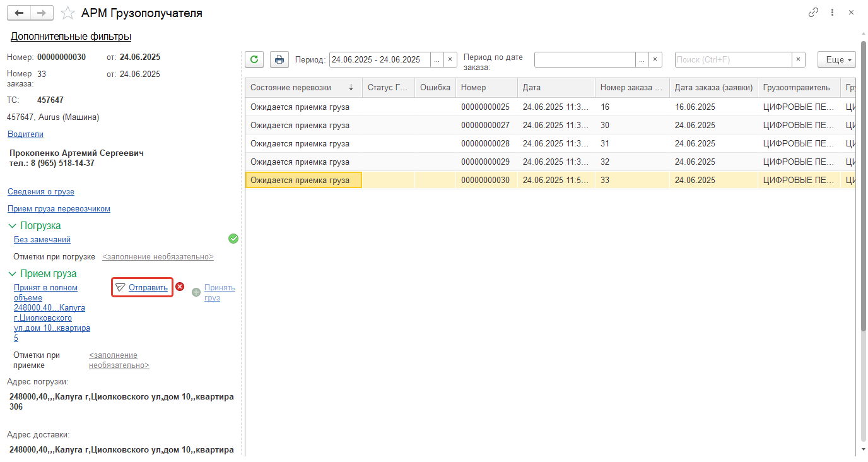This screenshot has width=868, height=462.
Task: Go back with the left arrow button
Action: click(18, 13)
